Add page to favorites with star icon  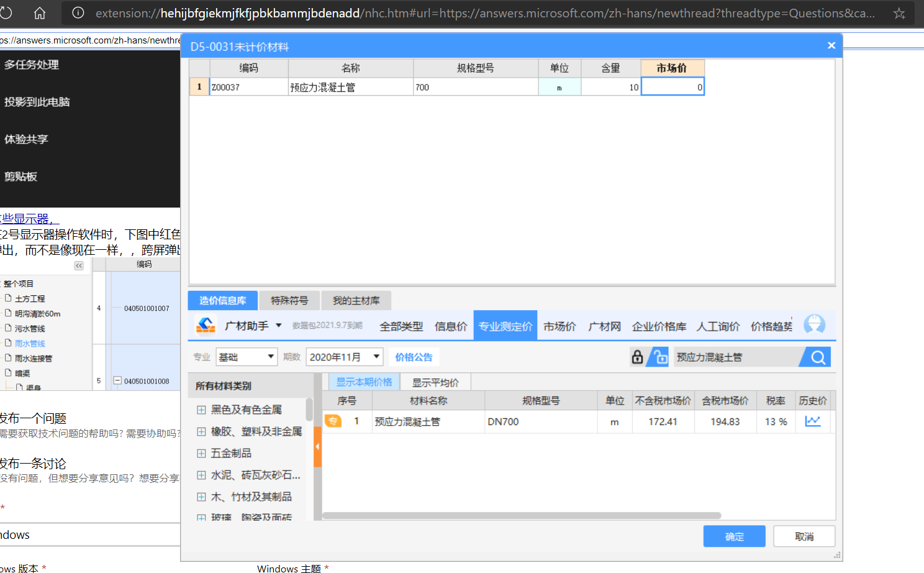coord(899,13)
